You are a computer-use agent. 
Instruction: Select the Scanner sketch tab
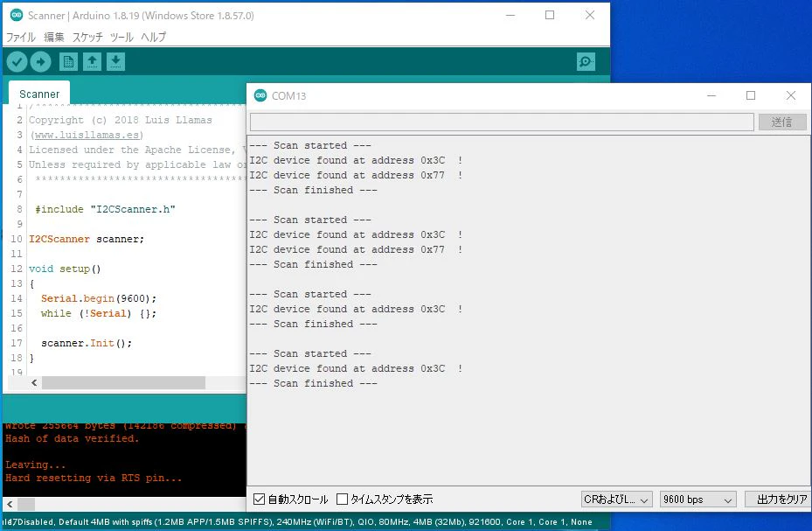coord(39,94)
